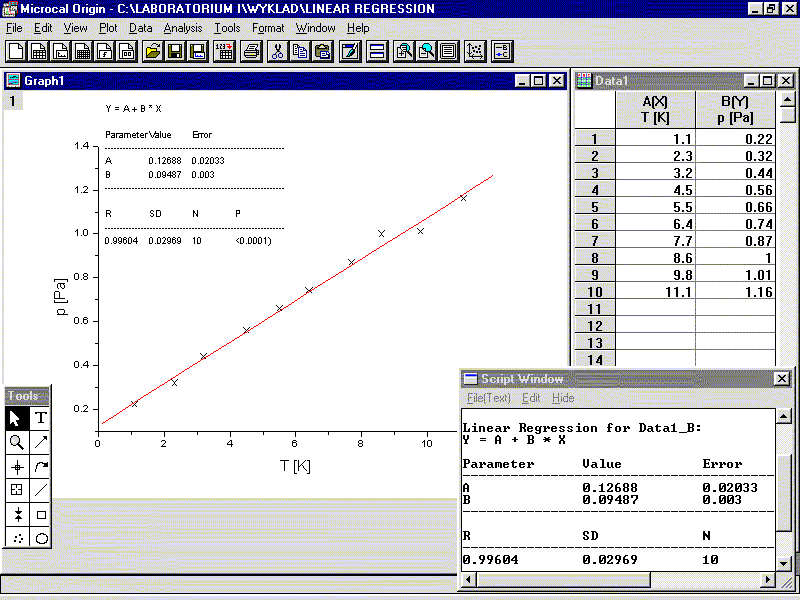Open the Analysis menu
Viewport: 800px width, 600px height.
[x=183, y=28]
